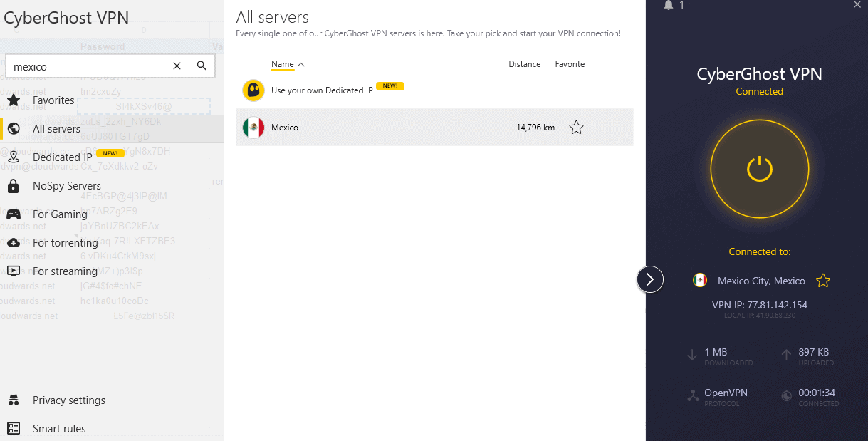Click the OpenVPN protocol label
868x441 pixels.
[726, 393]
